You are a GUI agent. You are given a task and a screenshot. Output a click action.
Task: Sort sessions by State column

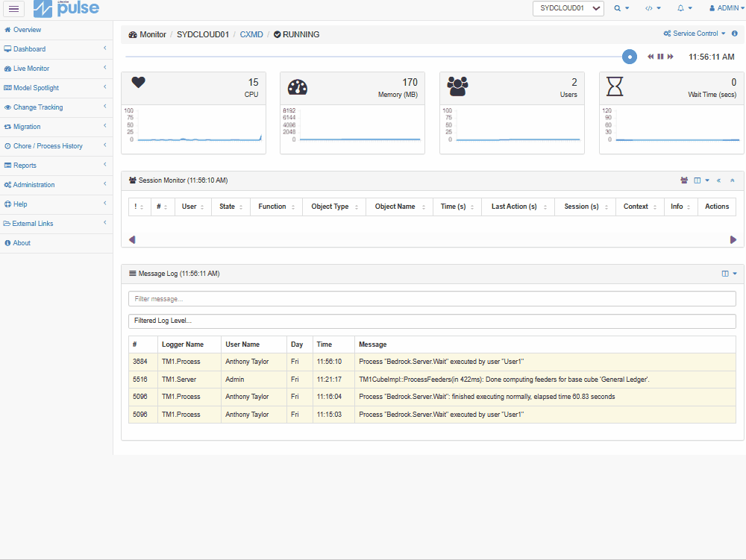(231, 207)
